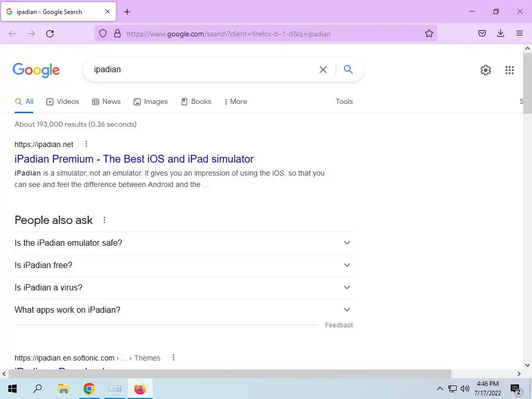This screenshot has height=399, width=532.
Task: Open the More search filters dropdown
Action: (235, 101)
